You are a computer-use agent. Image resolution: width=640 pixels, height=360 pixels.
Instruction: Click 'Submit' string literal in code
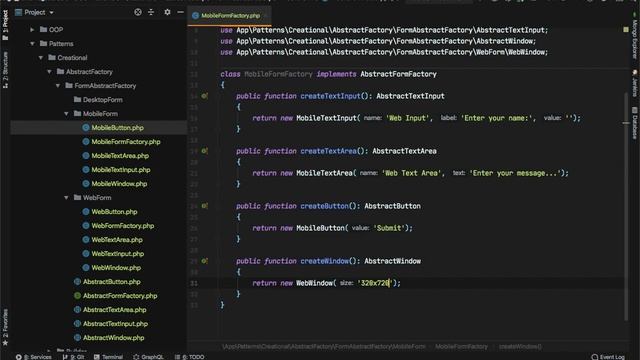point(390,228)
